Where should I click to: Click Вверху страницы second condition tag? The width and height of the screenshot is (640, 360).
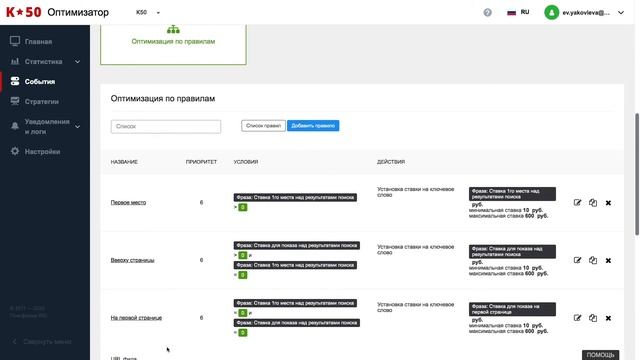(296, 265)
